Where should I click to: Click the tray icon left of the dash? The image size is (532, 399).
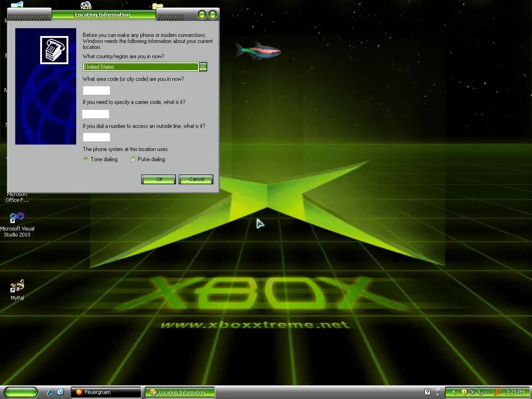481,392
